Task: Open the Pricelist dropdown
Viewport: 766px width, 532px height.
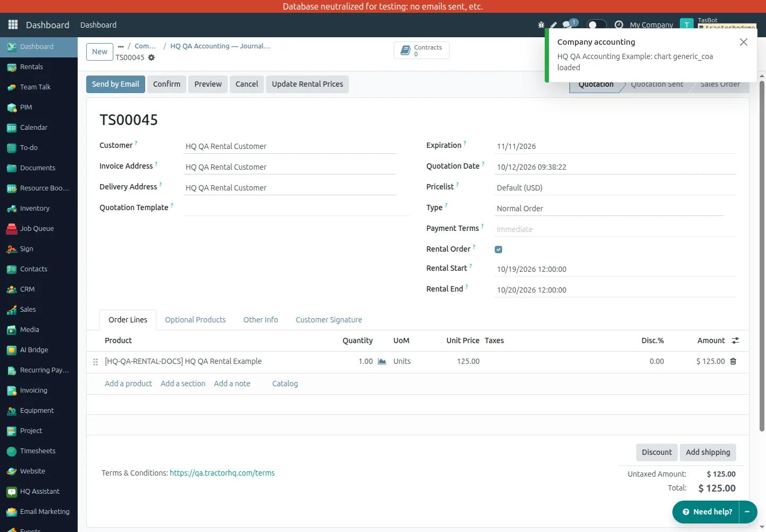Action: pos(615,188)
